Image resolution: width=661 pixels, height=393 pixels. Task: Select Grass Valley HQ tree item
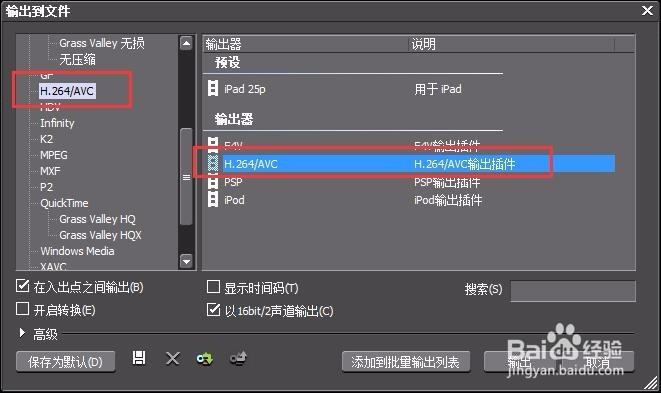97,219
